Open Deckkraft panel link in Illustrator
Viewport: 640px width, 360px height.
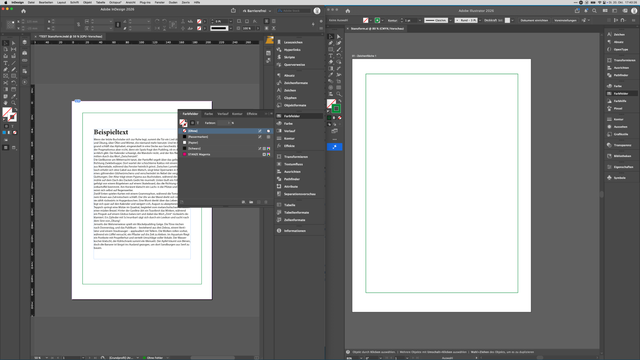490,20
